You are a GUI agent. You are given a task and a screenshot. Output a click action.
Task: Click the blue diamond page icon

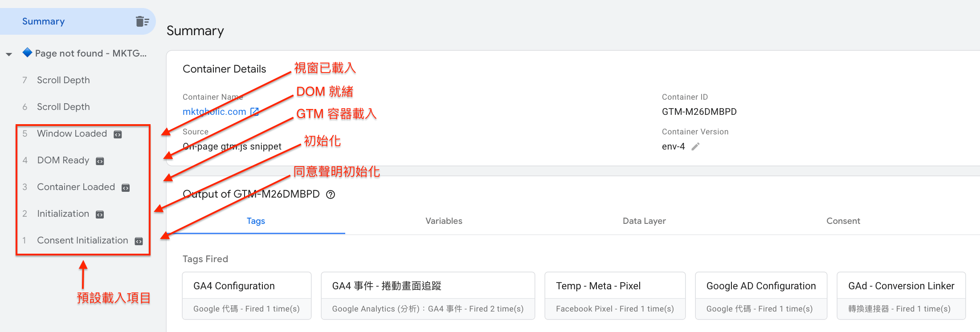27,53
